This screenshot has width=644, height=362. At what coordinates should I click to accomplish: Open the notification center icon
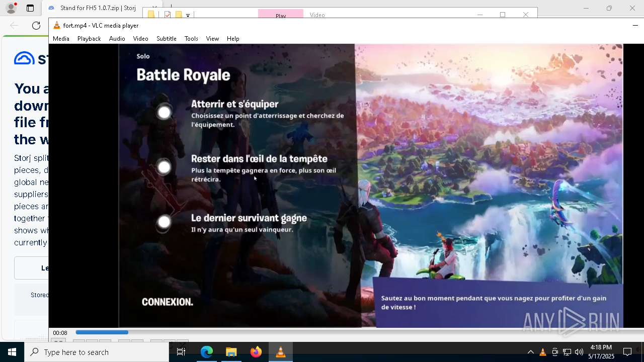coord(627,352)
